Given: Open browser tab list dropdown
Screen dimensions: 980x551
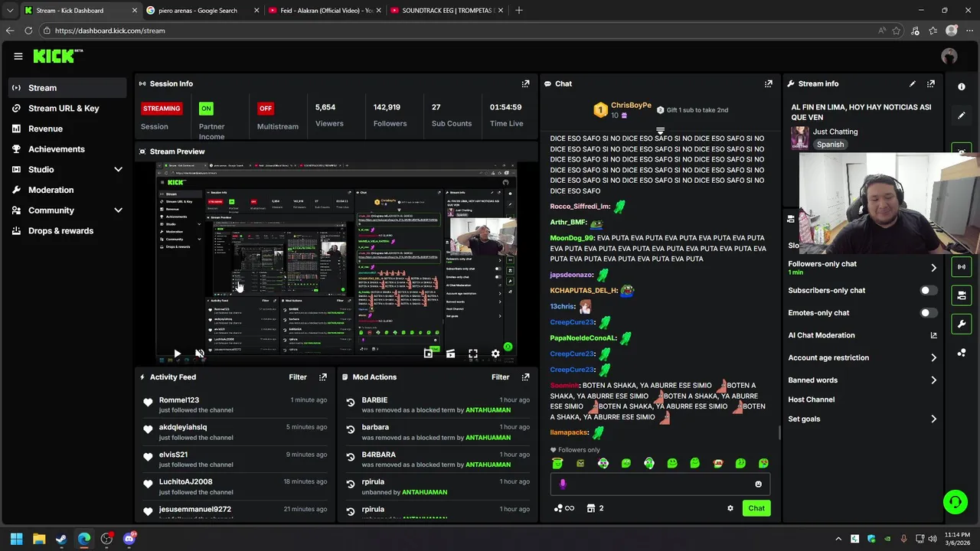Looking at the screenshot, I should pyautogui.click(x=9, y=11).
